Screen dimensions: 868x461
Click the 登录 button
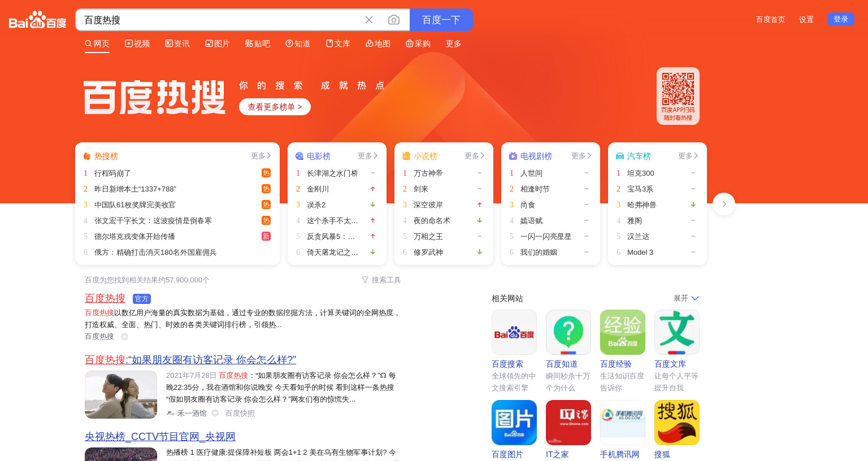(841, 19)
